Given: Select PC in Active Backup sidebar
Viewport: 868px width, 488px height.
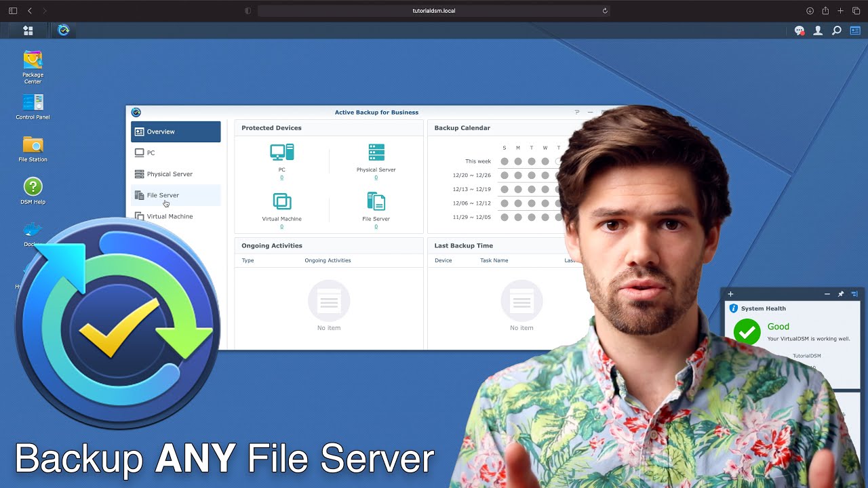Looking at the screenshot, I should (x=176, y=152).
